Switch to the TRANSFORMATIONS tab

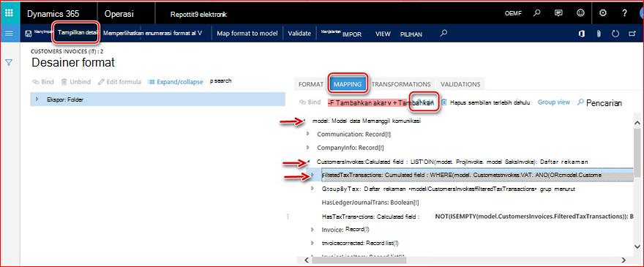tap(401, 84)
